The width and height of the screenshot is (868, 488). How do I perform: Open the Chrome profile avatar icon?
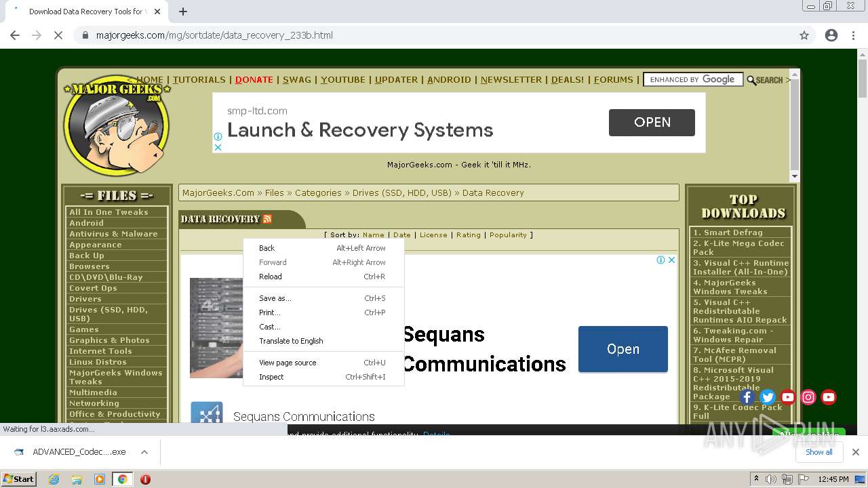point(831,35)
